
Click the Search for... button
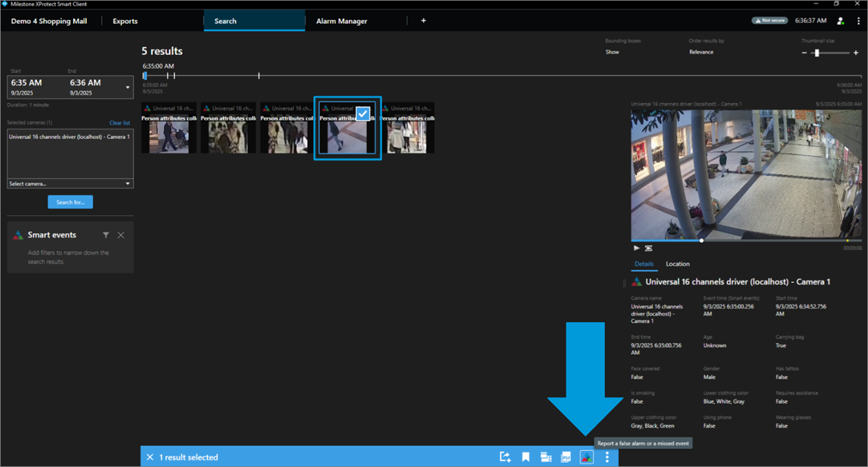[x=70, y=202]
